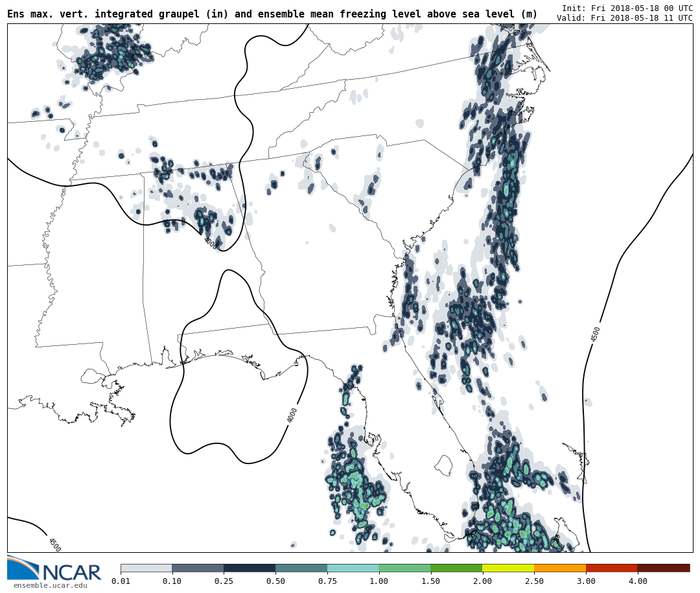Click the 4500 contour label east of Florida
Screen dimensions: 700x593
click(595, 334)
